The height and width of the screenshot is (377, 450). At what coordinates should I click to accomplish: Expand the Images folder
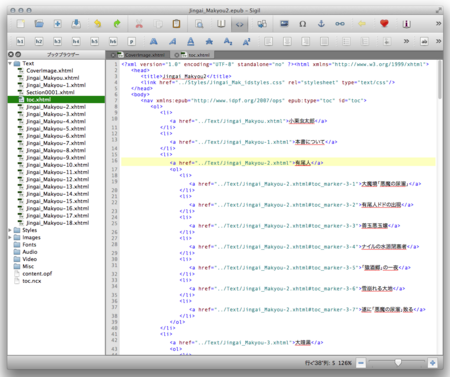pyautogui.click(x=10, y=238)
